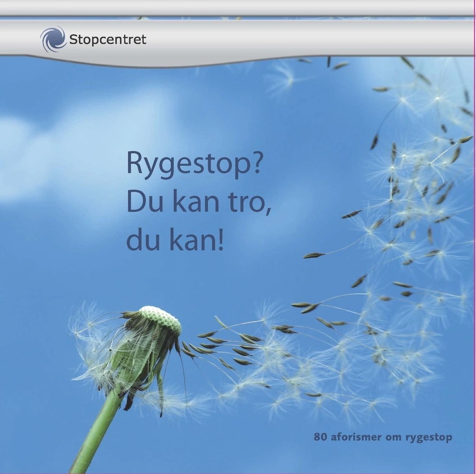Click "80 aforismer om rygestop" subtitle
Screen dimensions: 476x474
click(383, 437)
